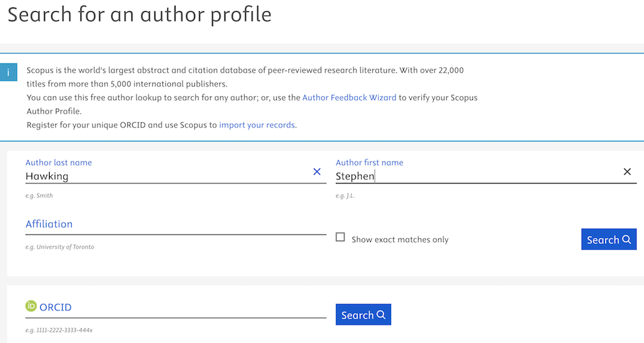Viewport: 644px width, 343px height.
Task: Open the Author Feedback Wizard link
Action: 349,98
